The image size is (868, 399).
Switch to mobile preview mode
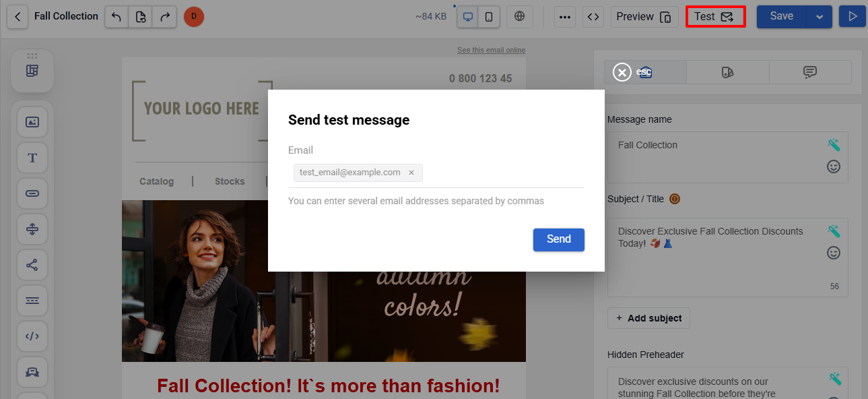(x=489, y=17)
